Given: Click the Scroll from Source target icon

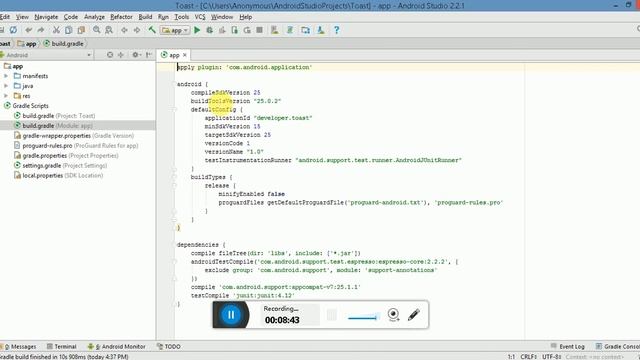Looking at the screenshot, I should click(x=110, y=55).
